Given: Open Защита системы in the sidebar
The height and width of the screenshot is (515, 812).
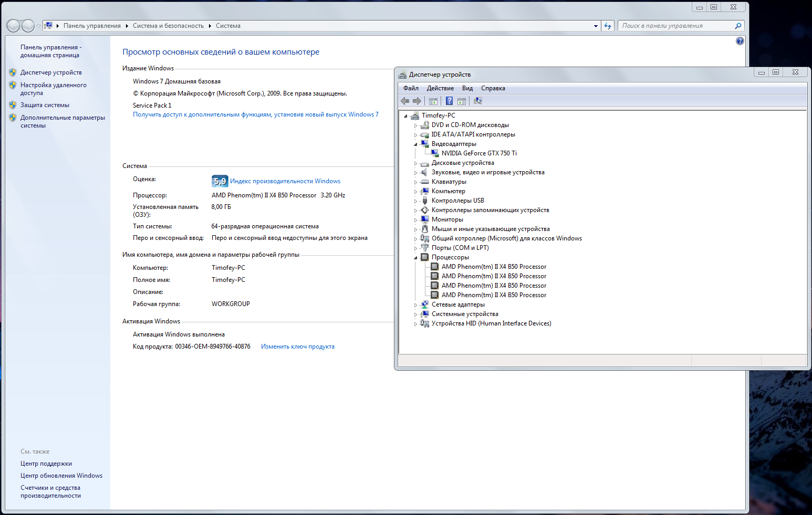Looking at the screenshot, I should pyautogui.click(x=45, y=105).
